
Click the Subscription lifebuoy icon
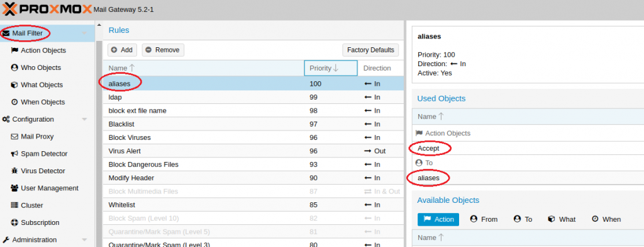point(14,222)
